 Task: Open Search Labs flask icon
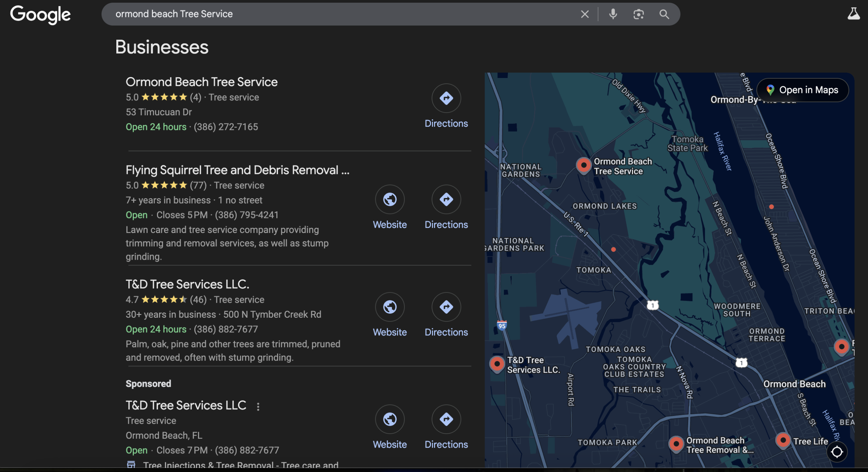pos(853,14)
